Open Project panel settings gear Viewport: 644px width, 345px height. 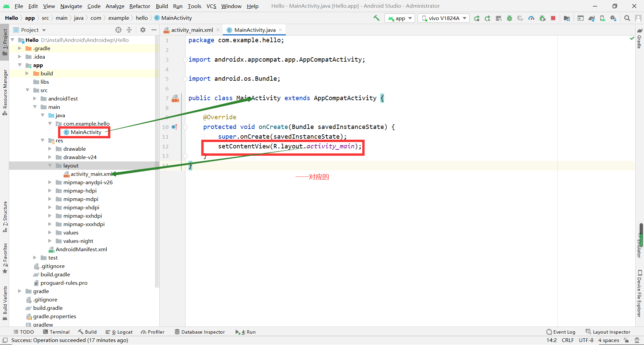click(143, 30)
